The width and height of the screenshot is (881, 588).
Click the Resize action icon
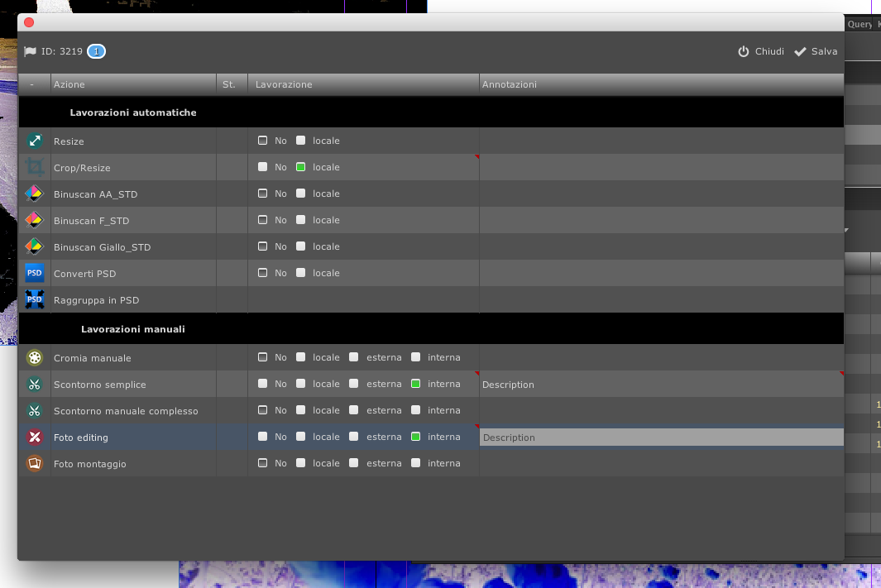coord(34,141)
